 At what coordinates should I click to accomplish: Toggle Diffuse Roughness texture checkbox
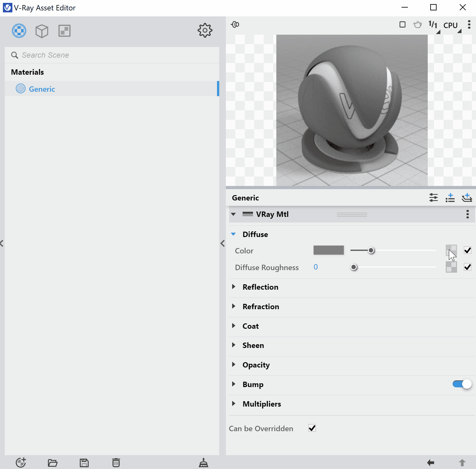(467, 267)
